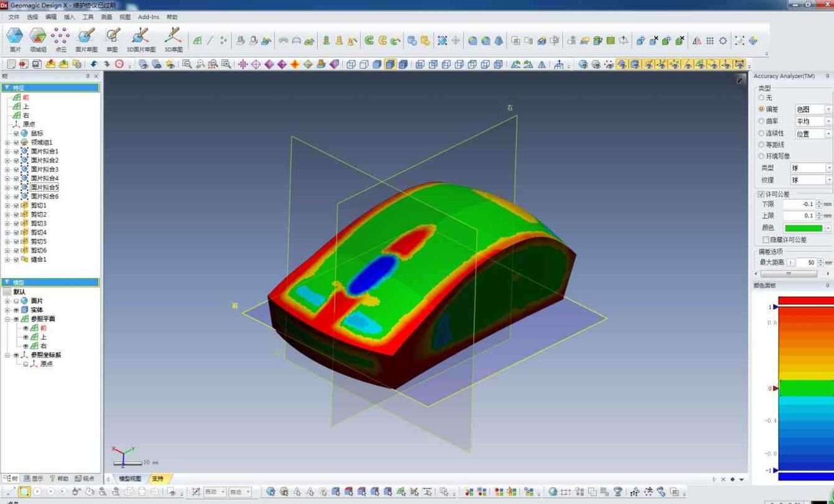Select the 无 (none) radio button
834x504 pixels.
(x=761, y=98)
